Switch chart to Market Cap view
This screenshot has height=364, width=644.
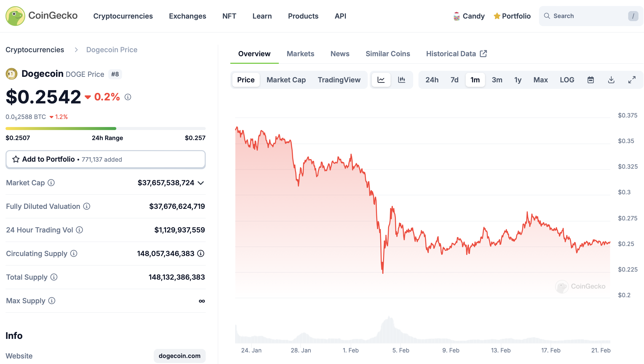[x=286, y=80]
